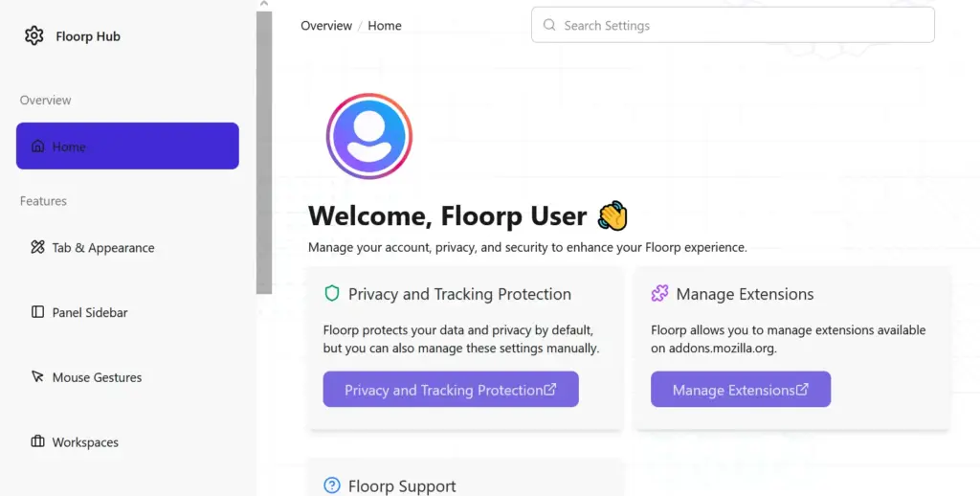Click the waving hand emoji
The image size is (980, 496).
point(612,216)
